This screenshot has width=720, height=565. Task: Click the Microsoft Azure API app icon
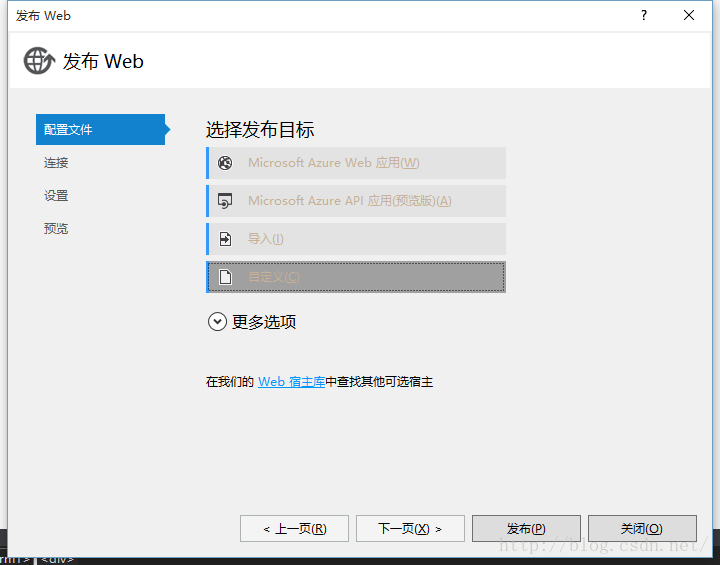[x=225, y=201]
